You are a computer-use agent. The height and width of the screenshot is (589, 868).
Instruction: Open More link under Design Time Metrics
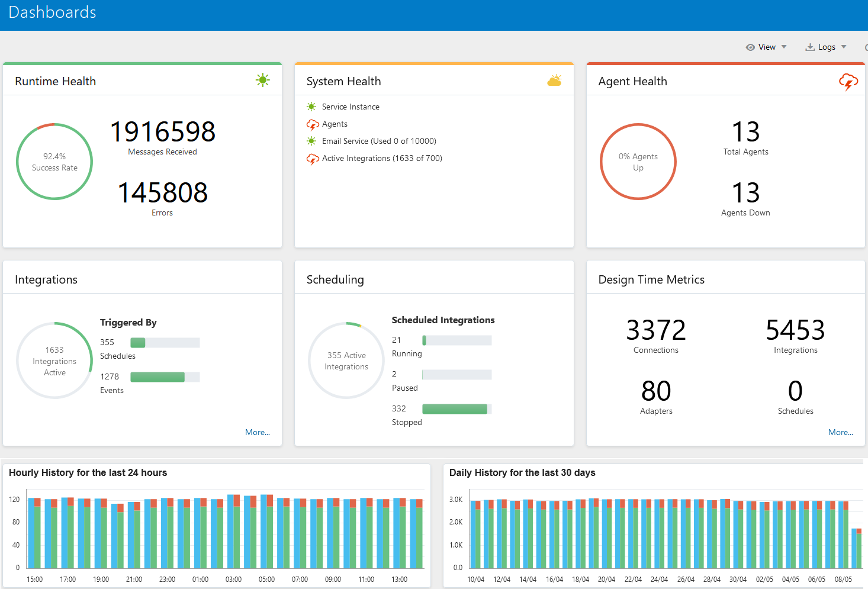[x=840, y=432]
